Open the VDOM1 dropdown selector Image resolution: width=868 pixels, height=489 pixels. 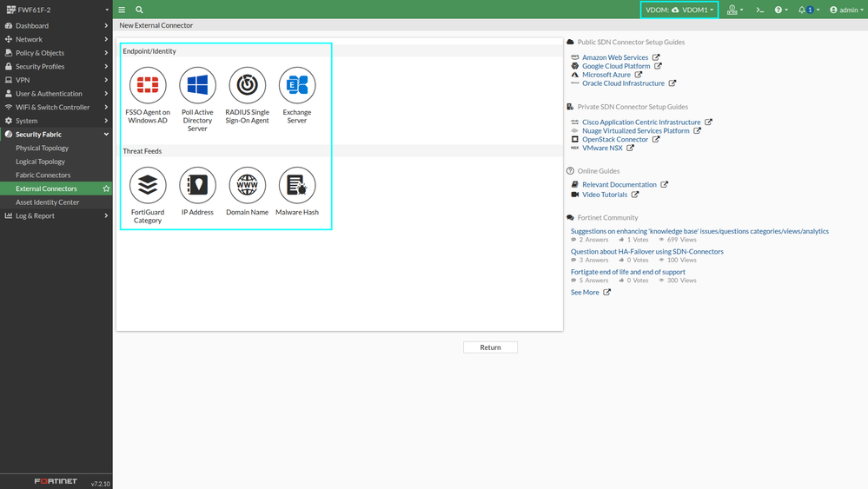click(x=679, y=10)
